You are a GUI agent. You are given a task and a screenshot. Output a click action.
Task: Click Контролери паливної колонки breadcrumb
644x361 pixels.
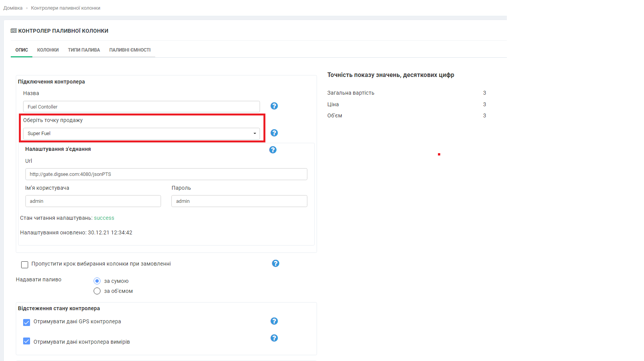click(65, 8)
